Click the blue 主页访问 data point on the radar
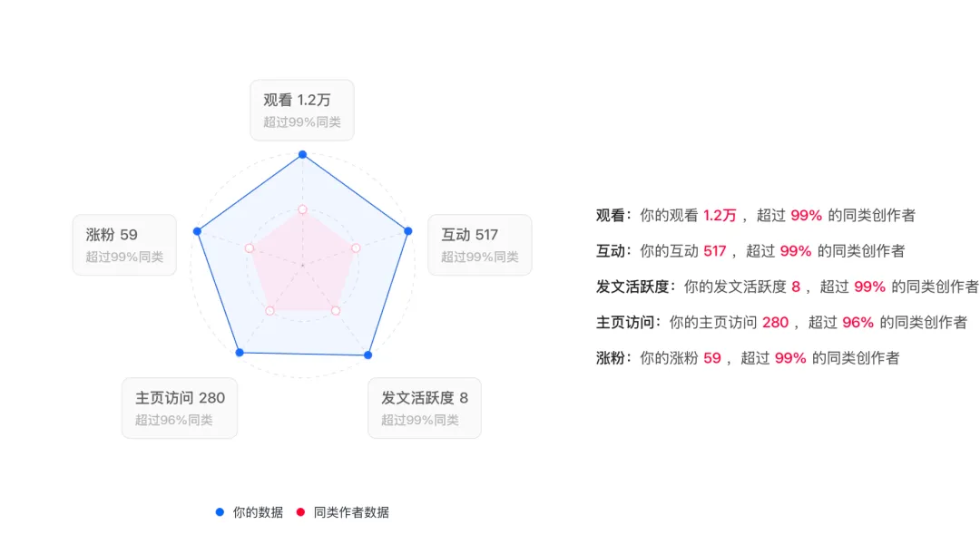The height and width of the screenshot is (554, 980). (x=240, y=352)
